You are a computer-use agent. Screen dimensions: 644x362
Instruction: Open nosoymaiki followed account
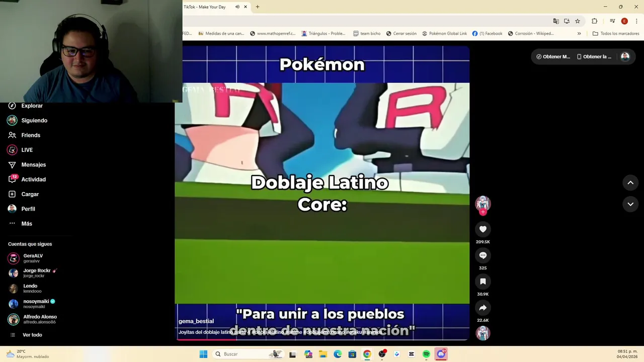click(32, 304)
